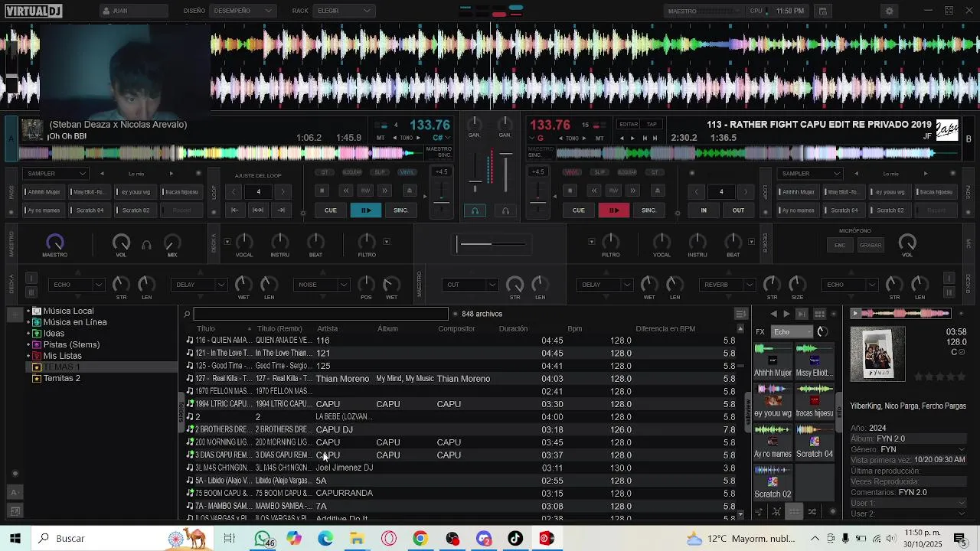Click the sideview play arrow icon

click(x=786, y=315)
